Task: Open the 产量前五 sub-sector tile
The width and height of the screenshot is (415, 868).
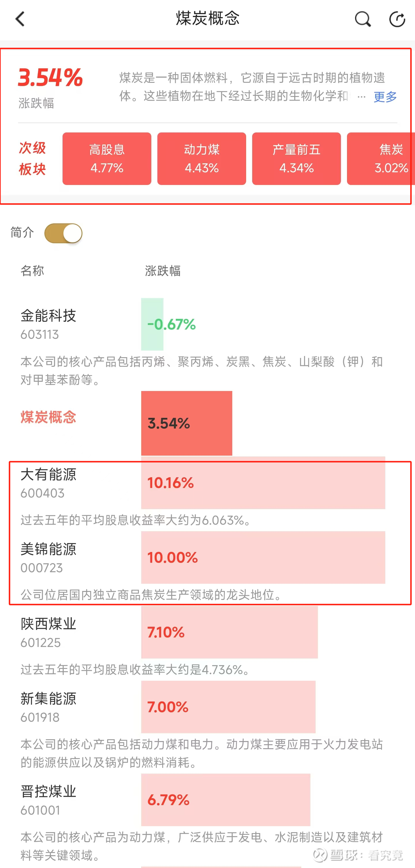Action: click(x=296, y=158)
